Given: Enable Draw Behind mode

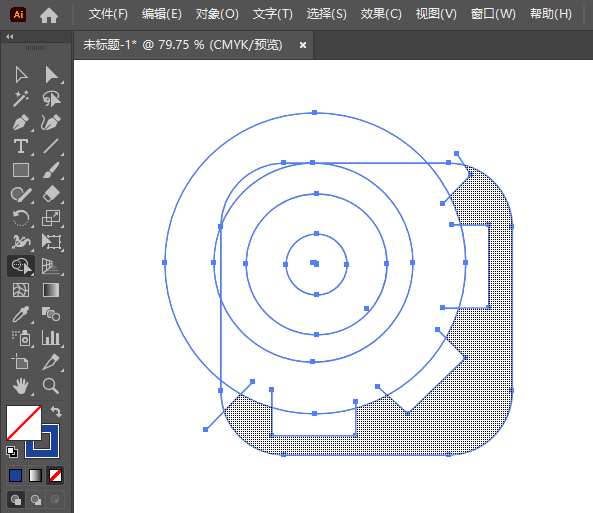Looking at the screenshot, I should (36, 500).
